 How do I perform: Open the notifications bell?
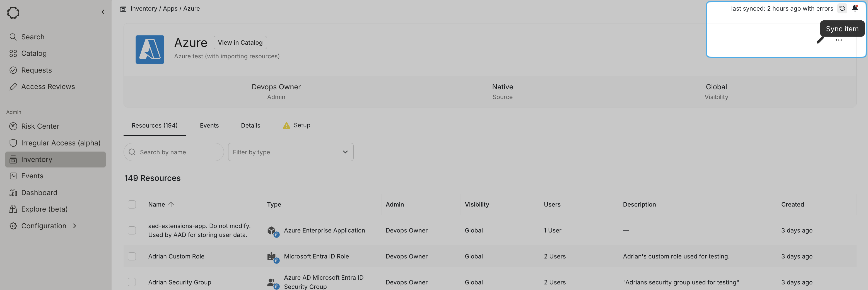click(855, 8)
